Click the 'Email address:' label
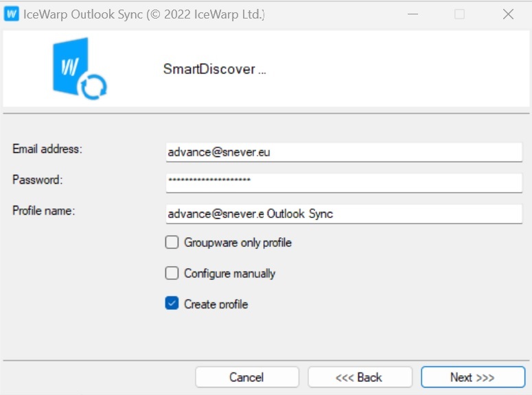532x395 pixels. 47,149
